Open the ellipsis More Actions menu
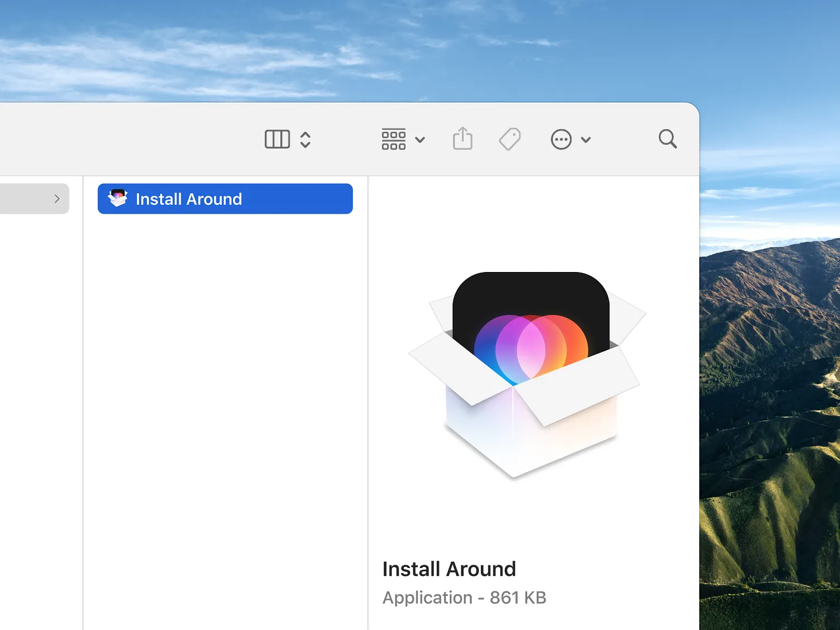This screenshot has width=840, height=630. coord(561,140)
